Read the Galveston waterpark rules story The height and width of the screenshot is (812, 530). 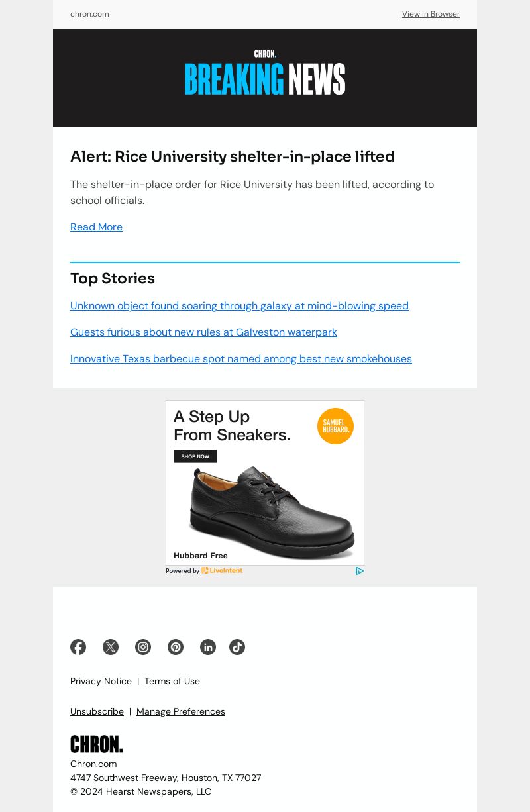coord(203,332)
